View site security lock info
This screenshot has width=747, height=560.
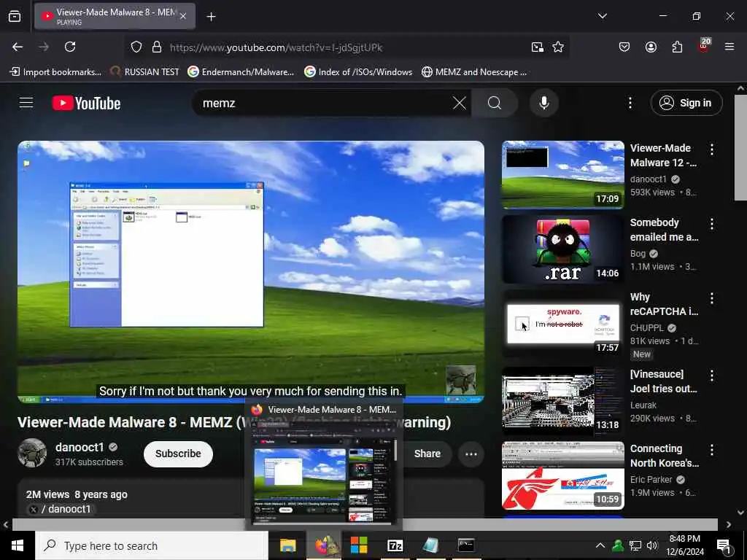(156, 47)
